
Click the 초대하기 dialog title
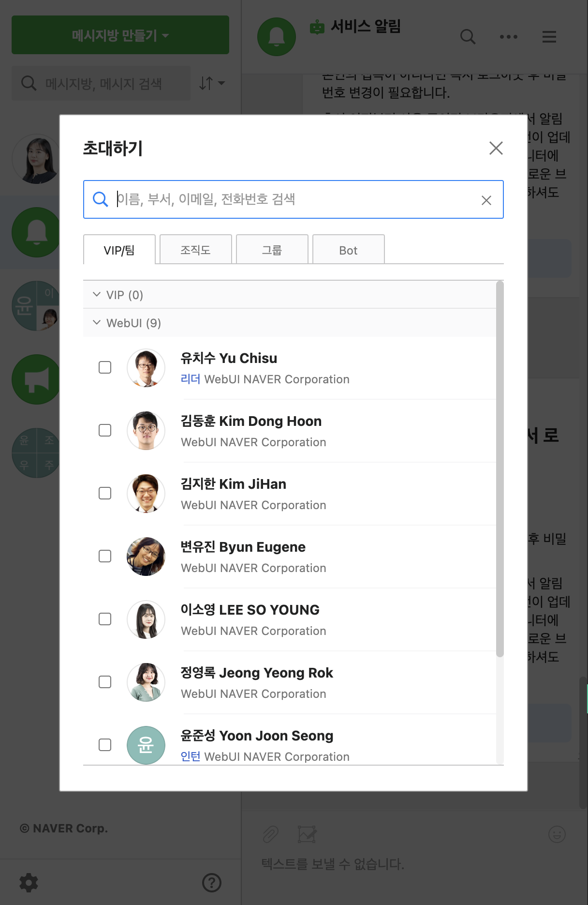pos(113,148)
